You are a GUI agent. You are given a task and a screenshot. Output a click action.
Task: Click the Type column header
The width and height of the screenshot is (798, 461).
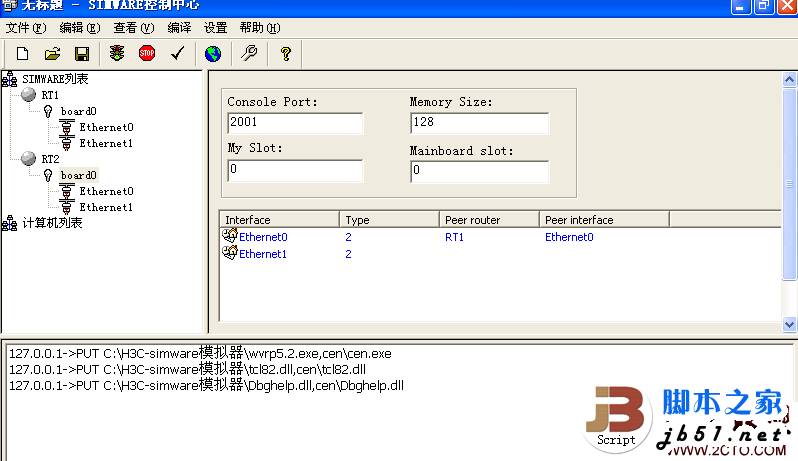tap(389, 220)
